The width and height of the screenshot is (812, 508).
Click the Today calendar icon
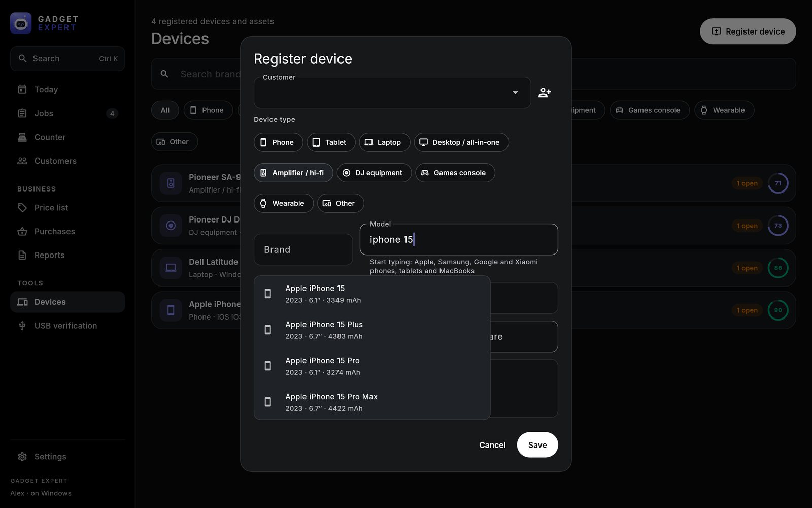[x=22, y=89]
